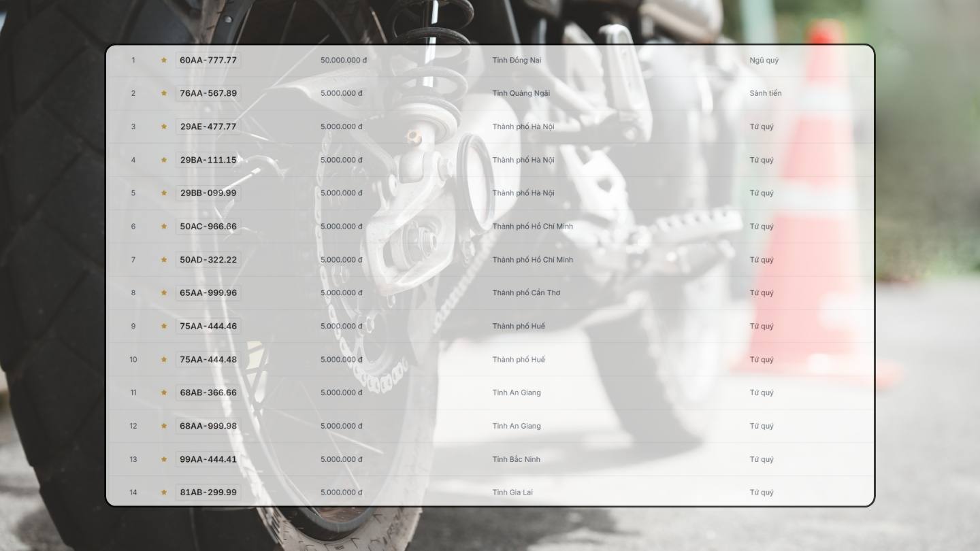Click the star icon beside plate 75AA-444.48
This screenshot has height=551, width=980.
point(164,360)
